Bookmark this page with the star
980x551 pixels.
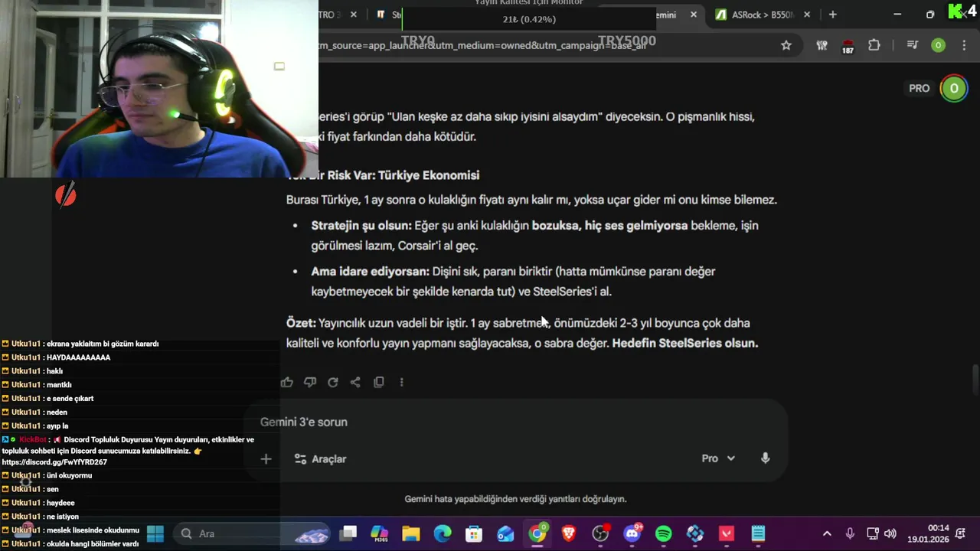tap(786, 45)
